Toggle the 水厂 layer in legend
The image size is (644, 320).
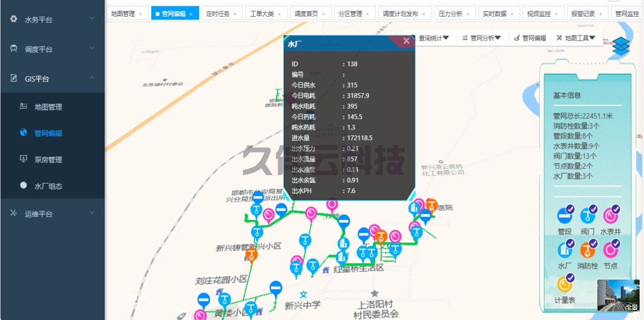(565, 249)
